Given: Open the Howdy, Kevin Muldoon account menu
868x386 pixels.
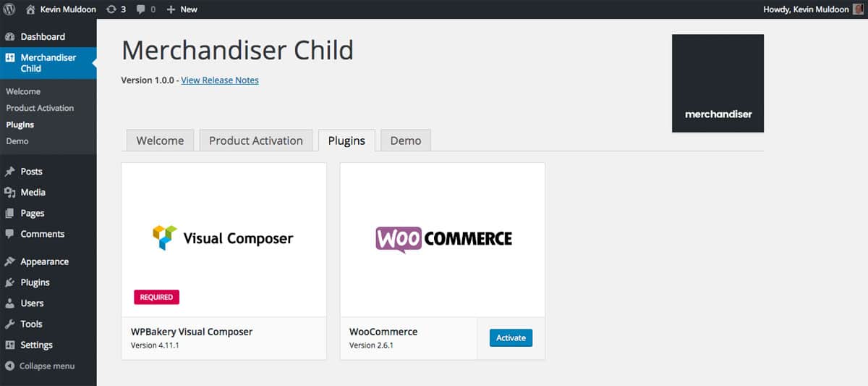Looking at the screenshot, I should click(x=806, y=9).
